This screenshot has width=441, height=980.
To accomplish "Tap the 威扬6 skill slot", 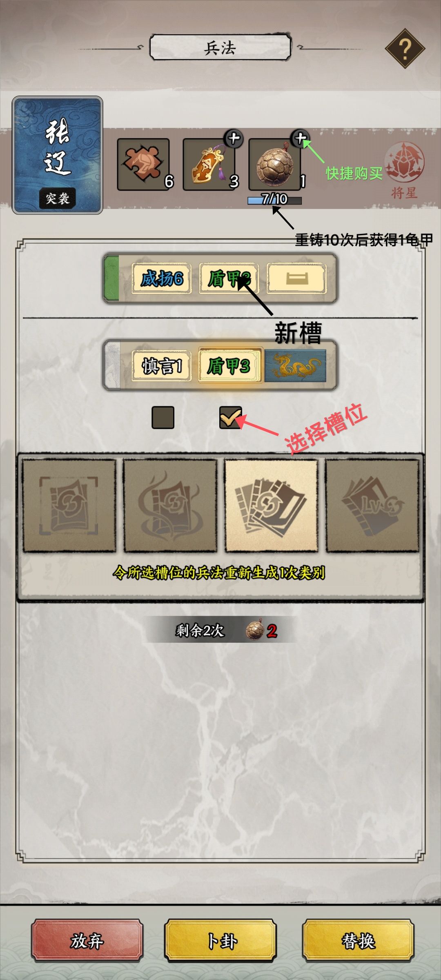I will click(162, 278).
